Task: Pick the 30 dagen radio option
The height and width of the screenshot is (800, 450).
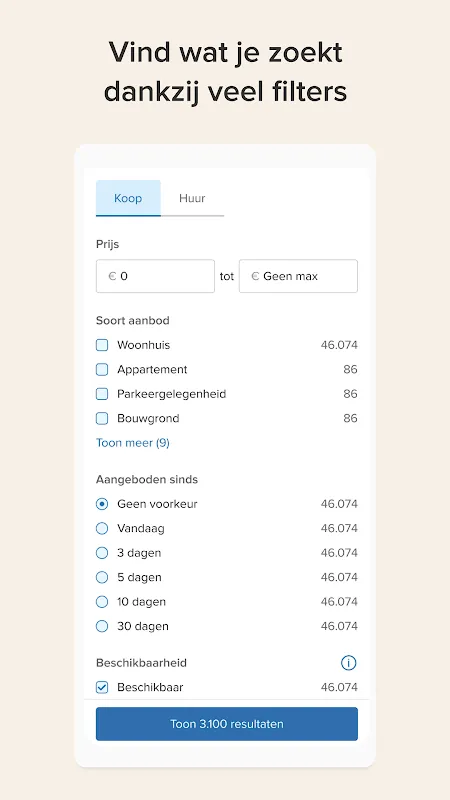Action: (x=102, y=626)
